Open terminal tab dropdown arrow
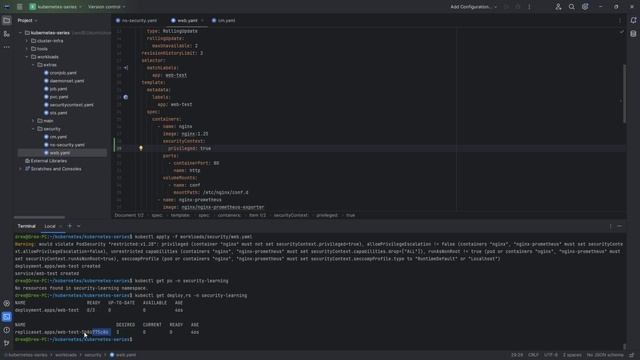Screen dimensions: 640x360 tap(78, 226)
